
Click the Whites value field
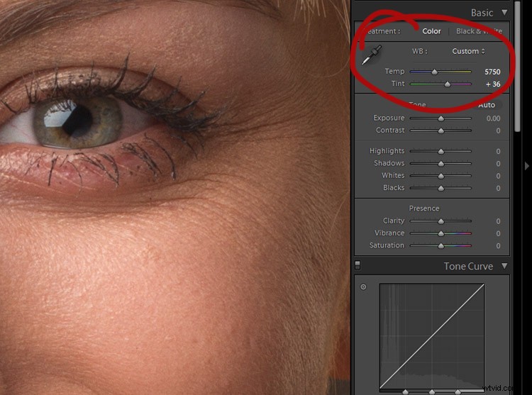pos(498,176)
